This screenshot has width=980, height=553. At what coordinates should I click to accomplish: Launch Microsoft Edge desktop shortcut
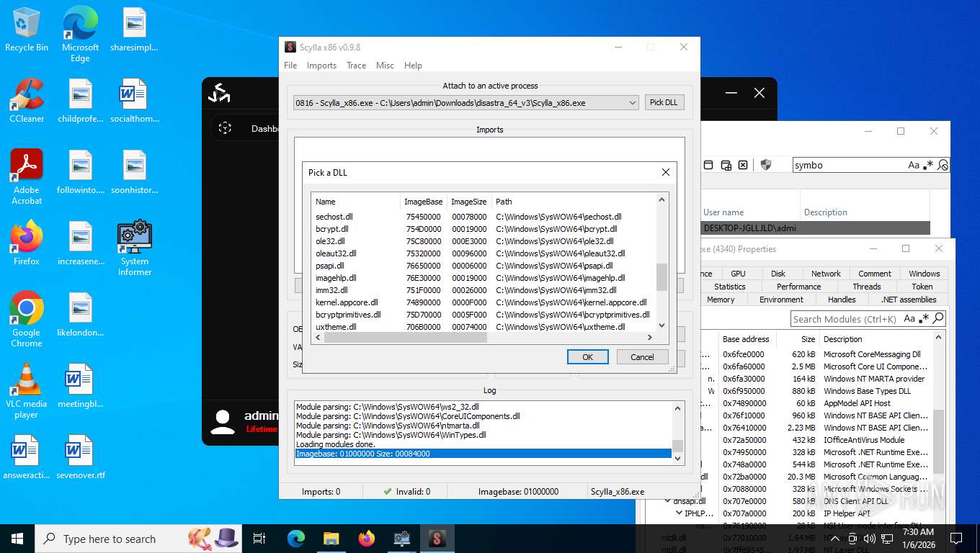point(80,35)
